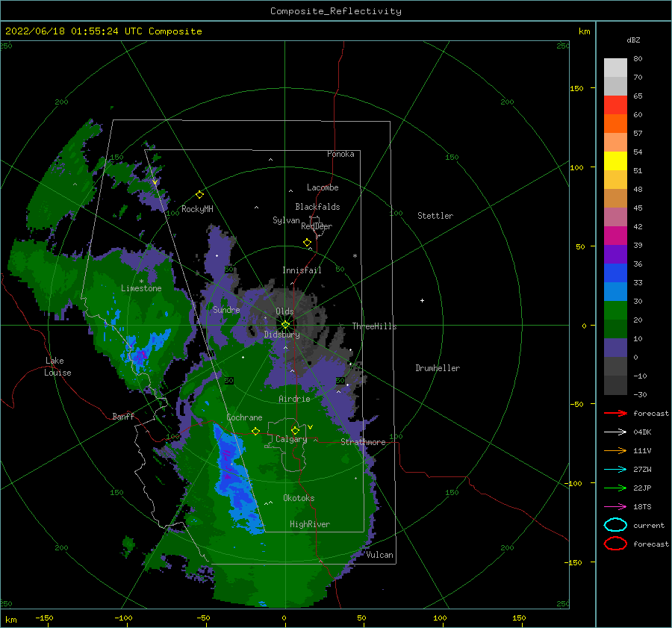Click the Calgary city label
The image size is (672, 628).
[291, 439]
